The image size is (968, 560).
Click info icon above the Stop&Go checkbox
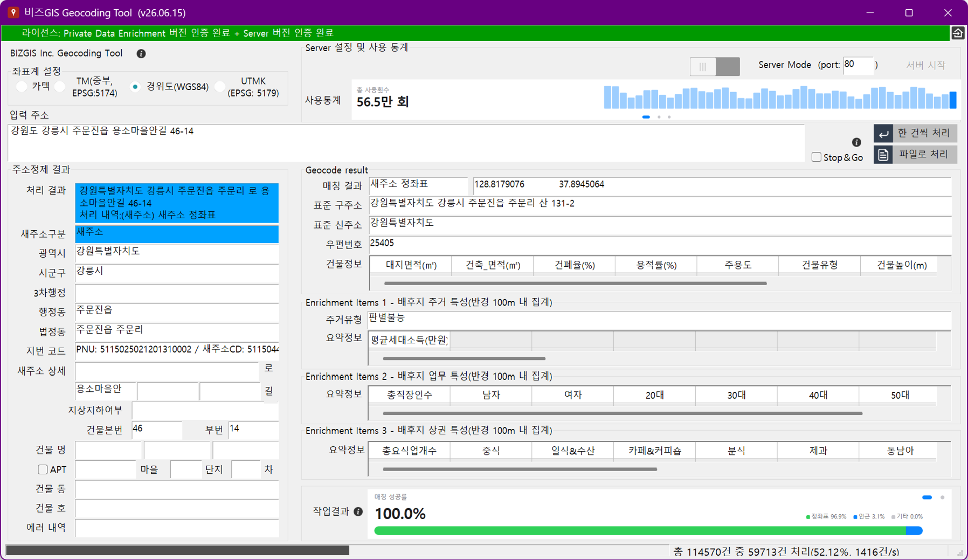click(x=856, y=142)
